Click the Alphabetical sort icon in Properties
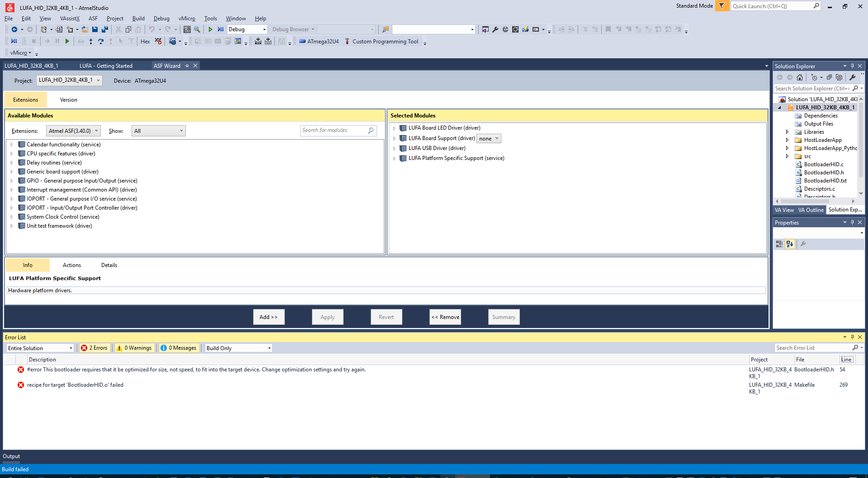 [790, 244]
